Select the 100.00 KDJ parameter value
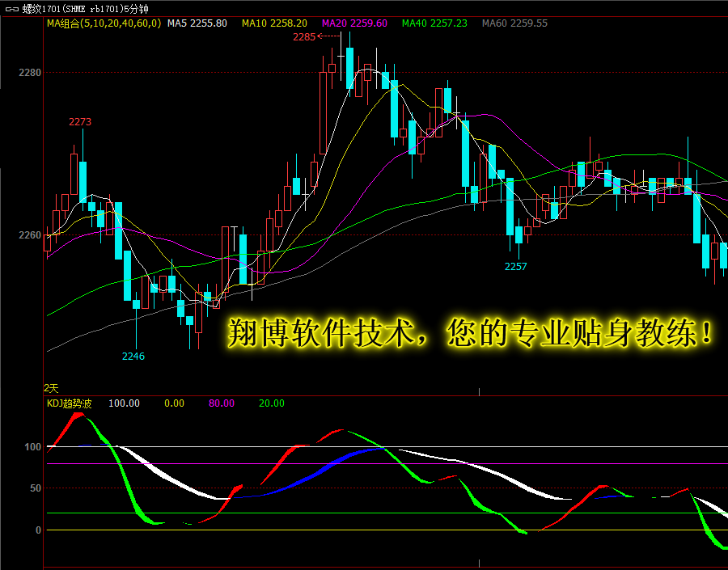 124,403
